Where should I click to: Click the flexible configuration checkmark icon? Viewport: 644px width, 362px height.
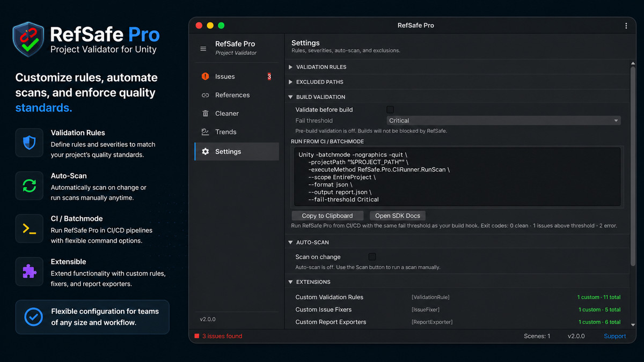33,317
